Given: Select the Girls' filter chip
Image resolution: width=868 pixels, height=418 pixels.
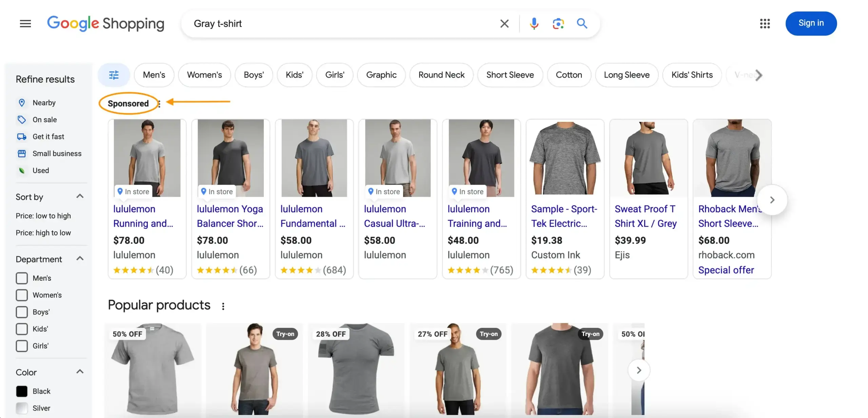Looking at the screenshot, I should pos(335,75).
